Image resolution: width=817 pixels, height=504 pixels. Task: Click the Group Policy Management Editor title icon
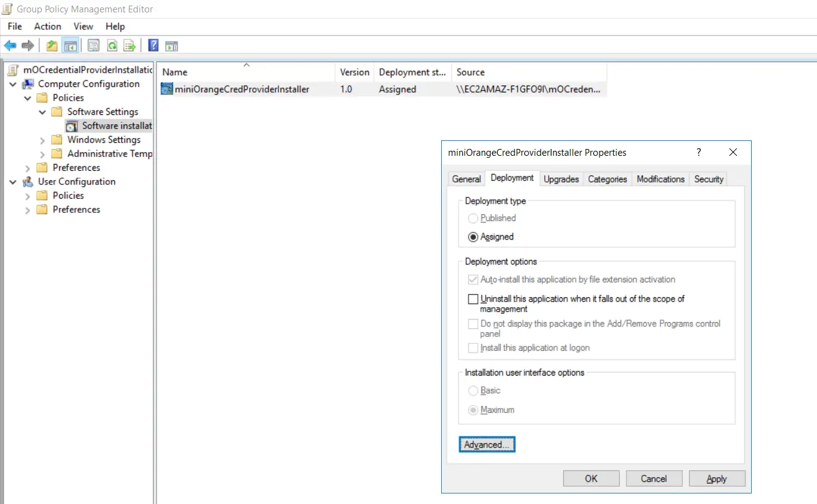pos(7,9)
